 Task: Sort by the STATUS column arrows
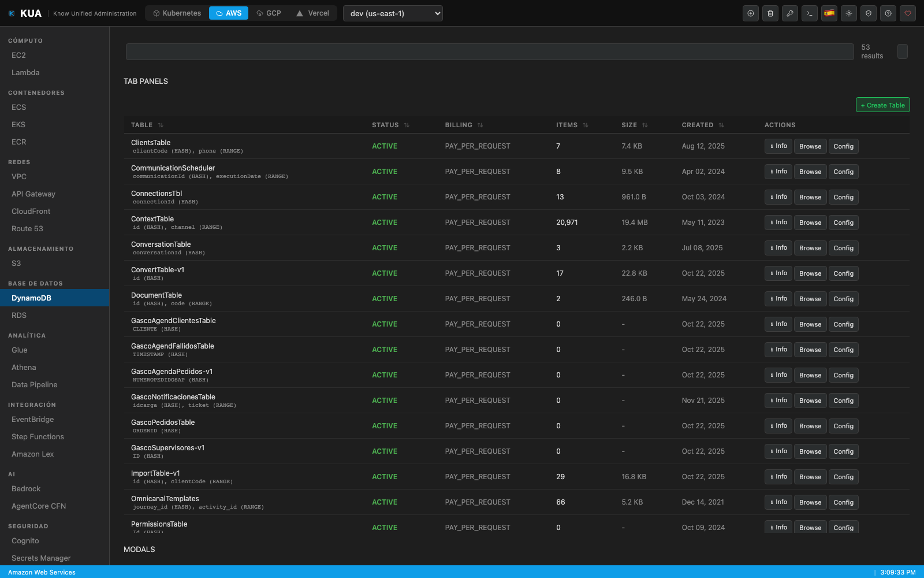407,125
